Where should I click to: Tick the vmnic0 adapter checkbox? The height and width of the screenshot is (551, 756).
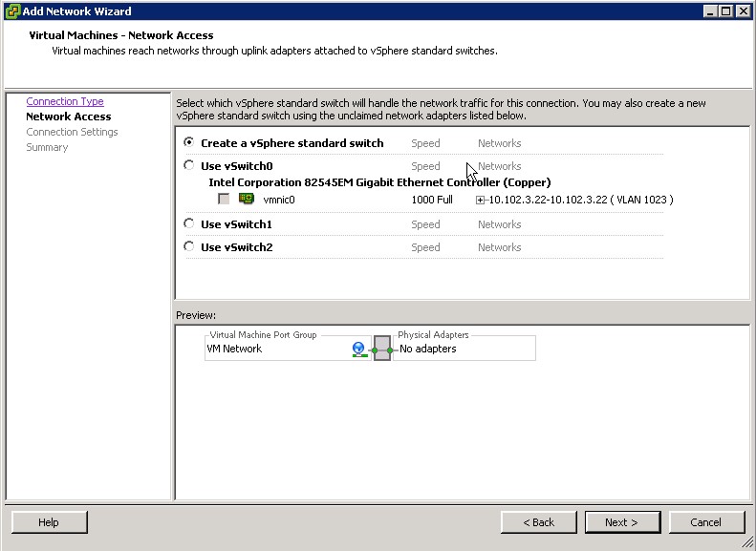[224, 200]
